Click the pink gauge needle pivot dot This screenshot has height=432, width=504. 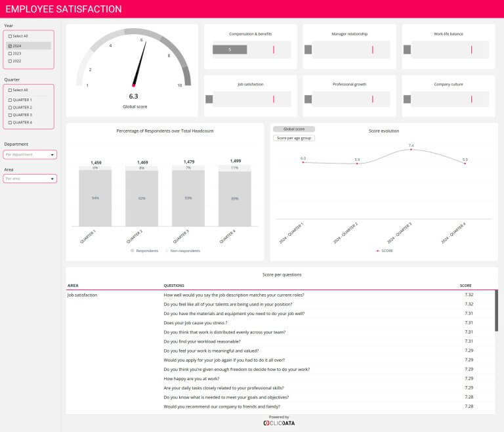click(133, 85)
